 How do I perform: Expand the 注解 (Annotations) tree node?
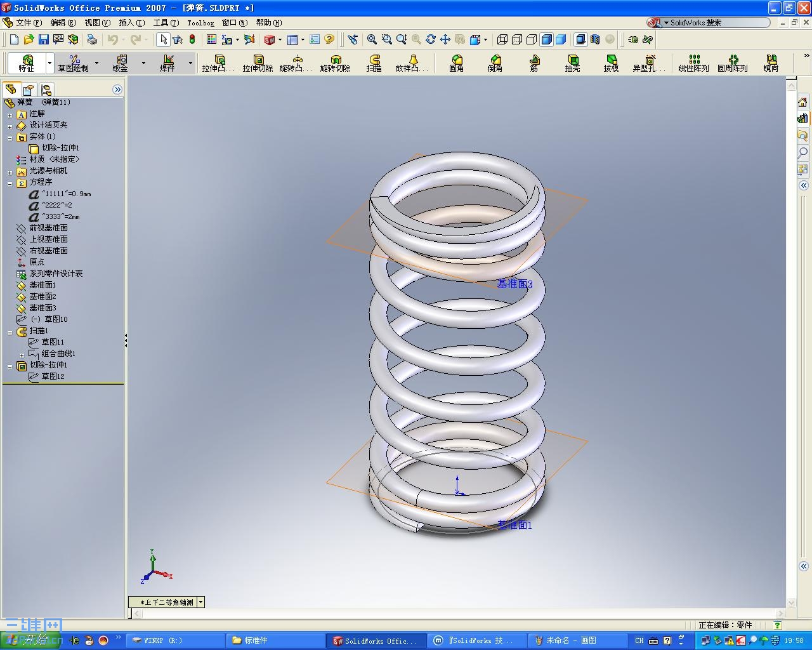[10, 116]
